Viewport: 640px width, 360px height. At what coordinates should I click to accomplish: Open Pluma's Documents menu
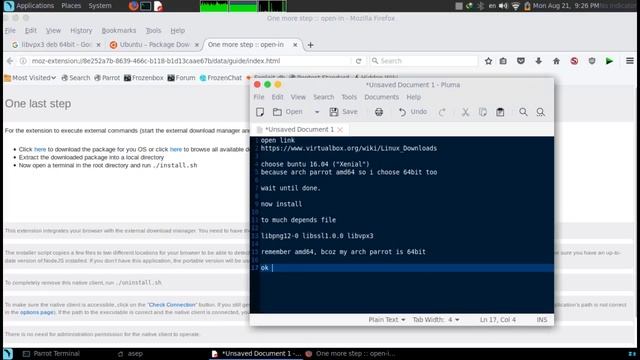tap(381, 97)
